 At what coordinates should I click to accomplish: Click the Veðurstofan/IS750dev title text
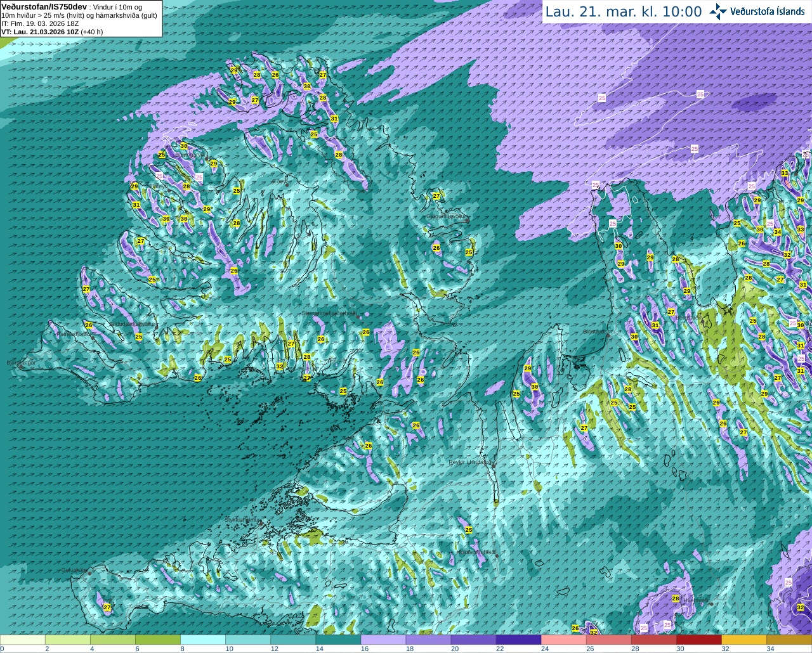(44, 6)
